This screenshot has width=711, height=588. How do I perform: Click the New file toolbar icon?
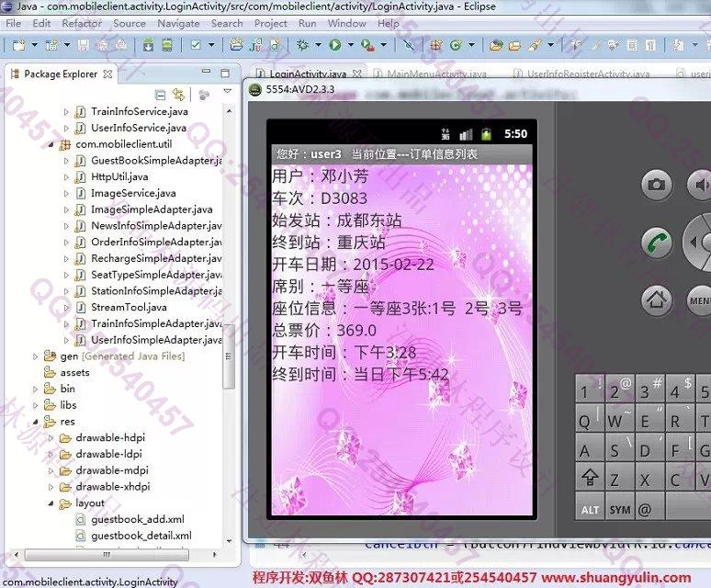click(19, 45)
